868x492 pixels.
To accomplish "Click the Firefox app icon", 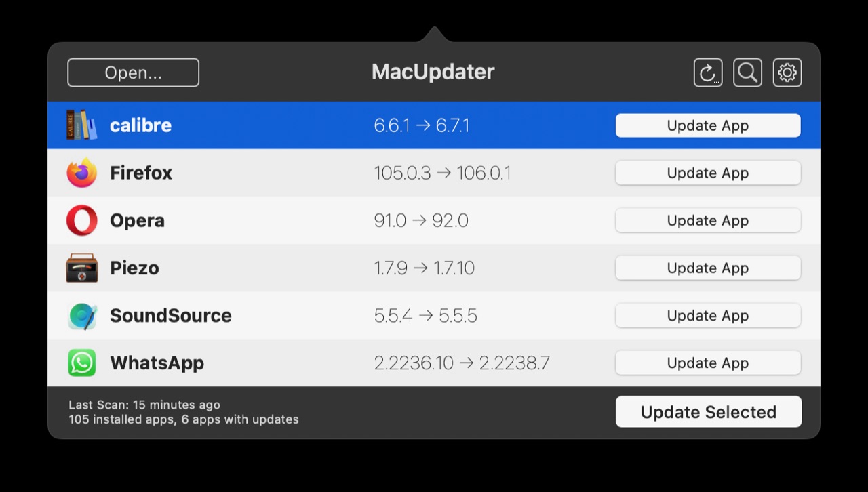I will tap(81, 173).
